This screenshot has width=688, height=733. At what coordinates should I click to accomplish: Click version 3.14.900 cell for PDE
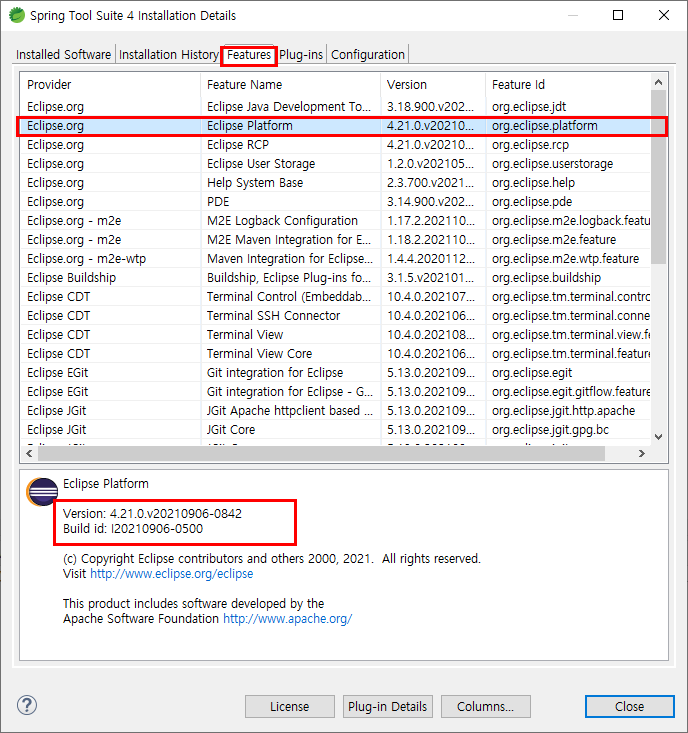coord(430,202)
